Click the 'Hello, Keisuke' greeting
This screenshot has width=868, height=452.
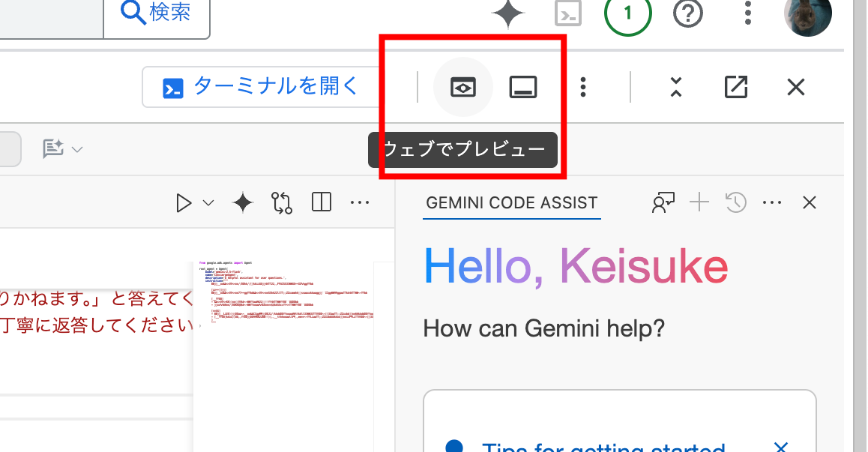(x=576, y=266)
